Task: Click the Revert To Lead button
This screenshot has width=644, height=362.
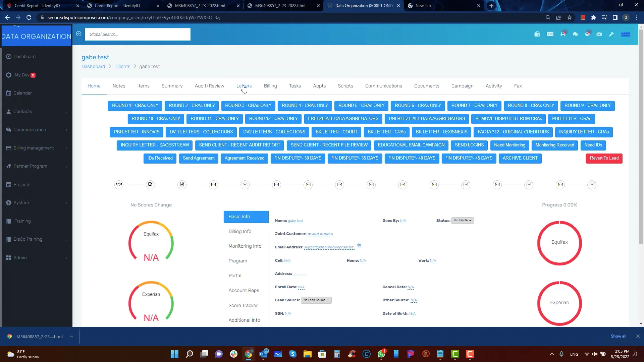Action: tap(604, 158)
